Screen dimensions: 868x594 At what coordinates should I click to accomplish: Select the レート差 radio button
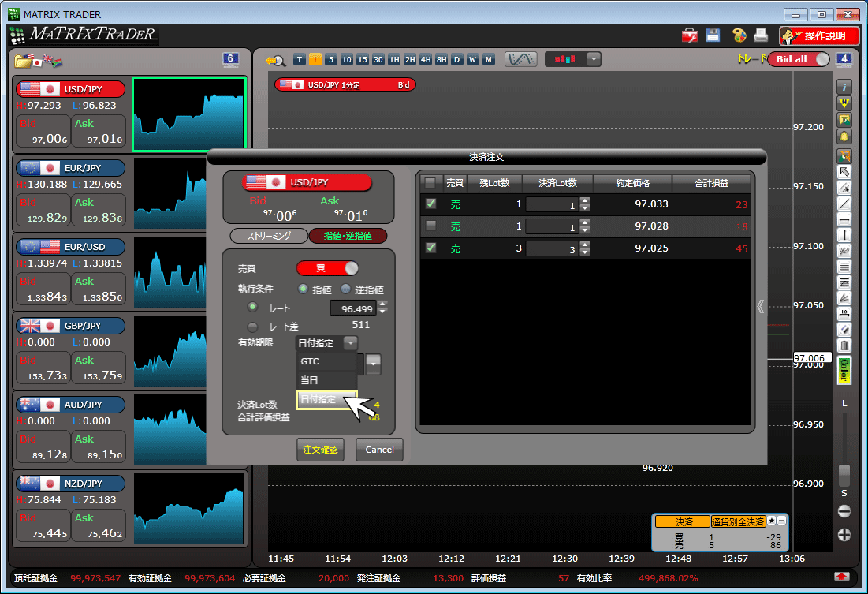(x=252, y=327)
